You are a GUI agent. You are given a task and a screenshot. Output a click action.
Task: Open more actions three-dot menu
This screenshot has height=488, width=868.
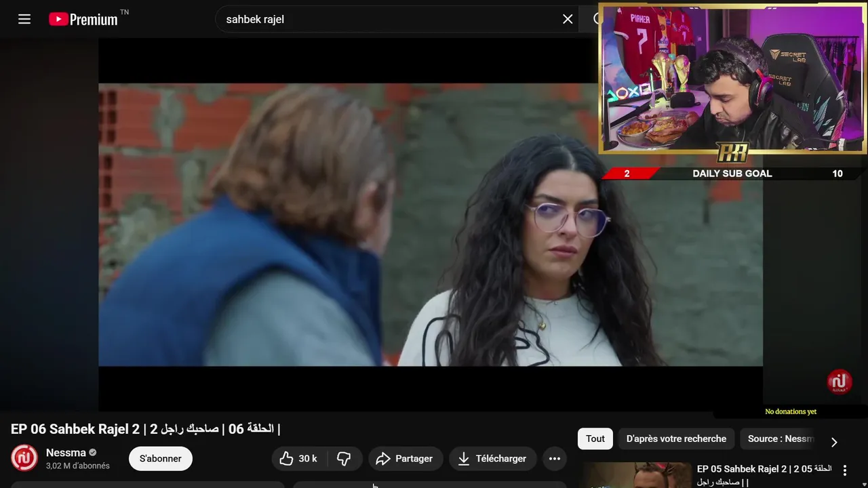tap(554, 459)
